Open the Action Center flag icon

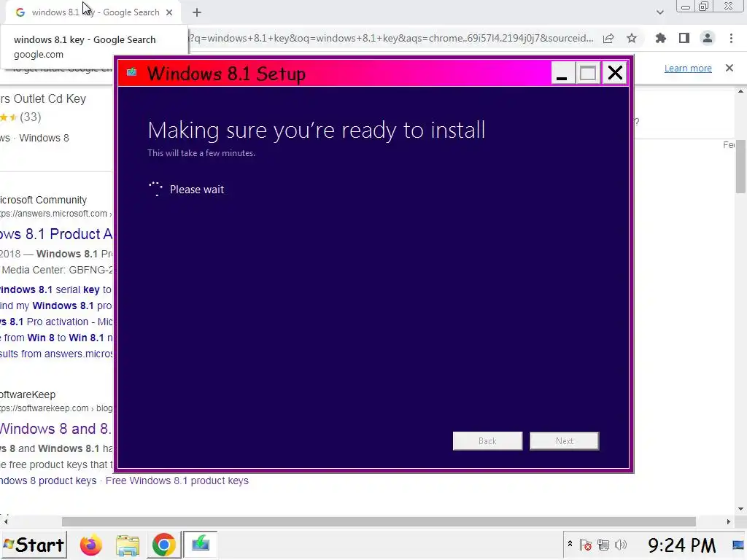[x=586, y=545]
